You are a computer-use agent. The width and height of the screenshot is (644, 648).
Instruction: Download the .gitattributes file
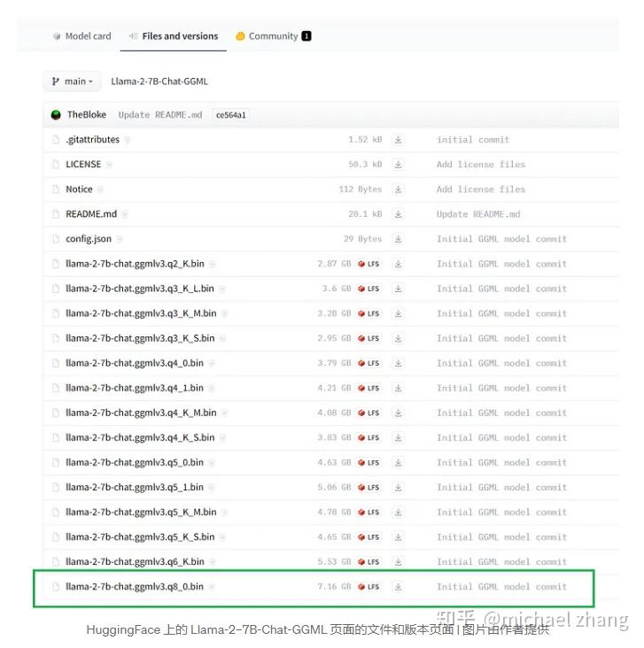(399, 140)
